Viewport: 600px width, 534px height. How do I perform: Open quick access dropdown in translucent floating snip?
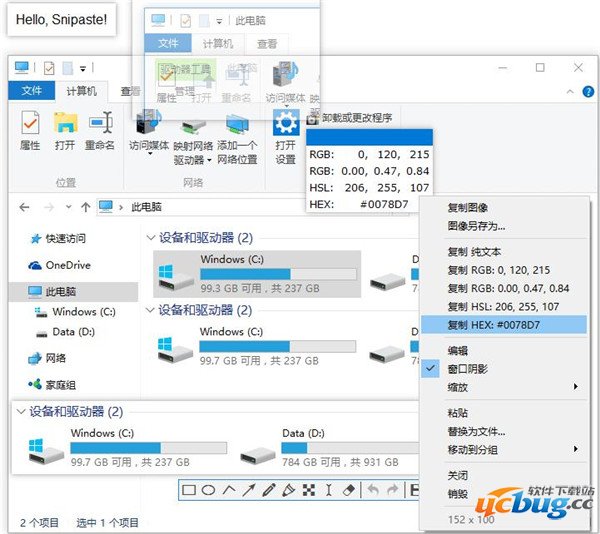point(219,22)
